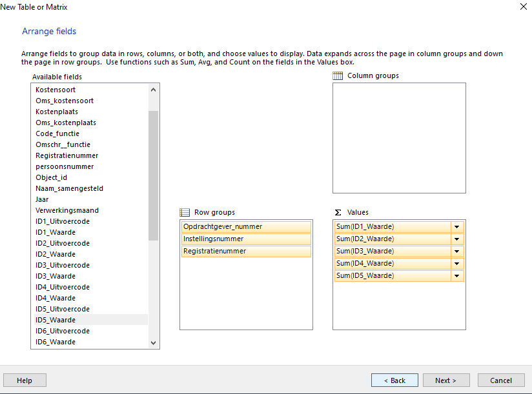Expand aggregate options for Sum(ID2_Waarde)
This screenshot has width=532, height=394.
pyautogui.click(x=457, y=239)
